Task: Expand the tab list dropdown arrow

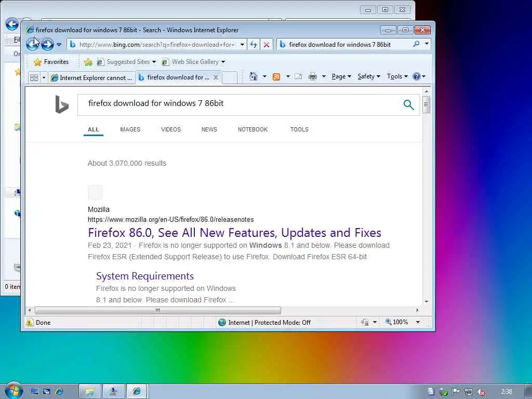Action: 44,78
